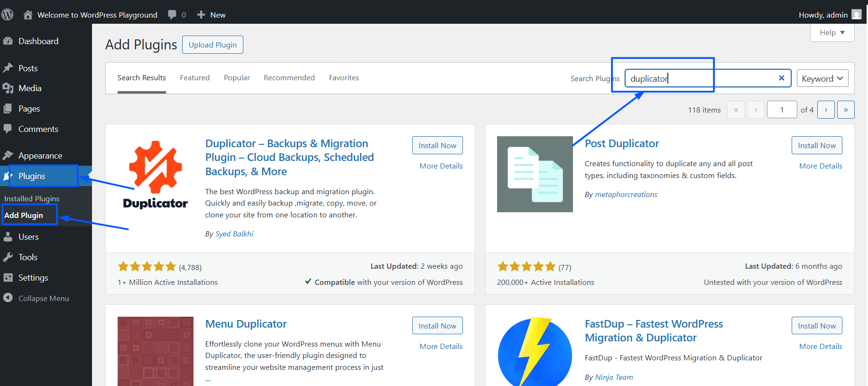Screen dimensions: 868x386
Task: Go to next page of results
Action: 826,110
